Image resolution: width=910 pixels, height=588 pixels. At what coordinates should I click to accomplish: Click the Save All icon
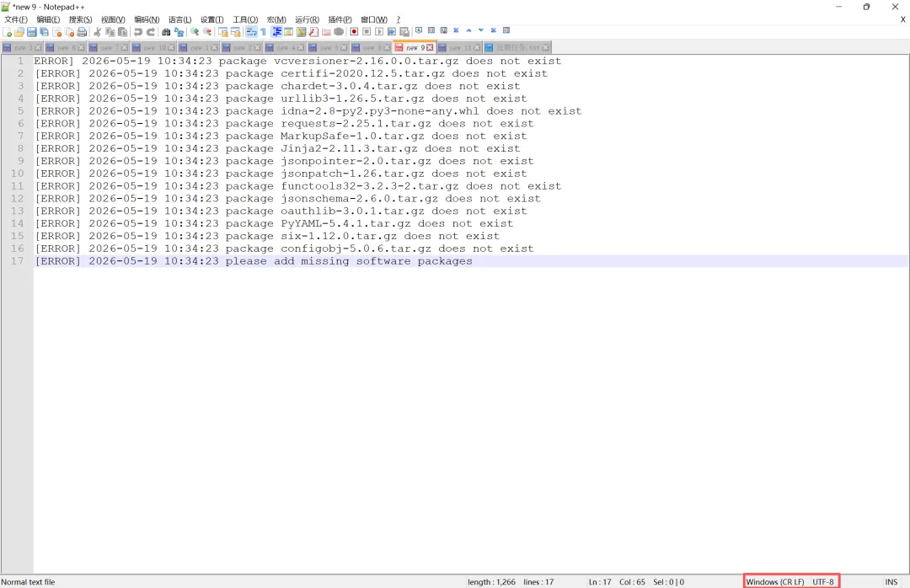44,32
